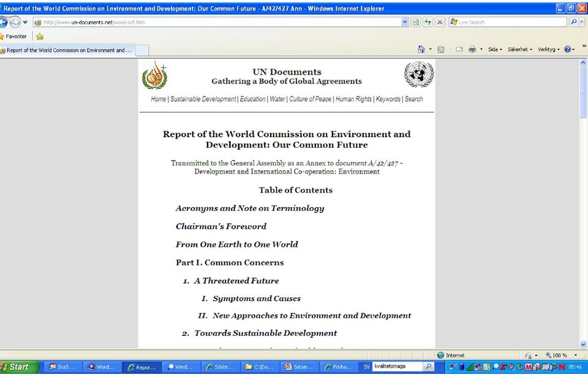The width and height of the screenshot is (588, 377).
Task: Expand the Print options dropdown arrow
Action: pyautogui.click(x=481, y=49)
